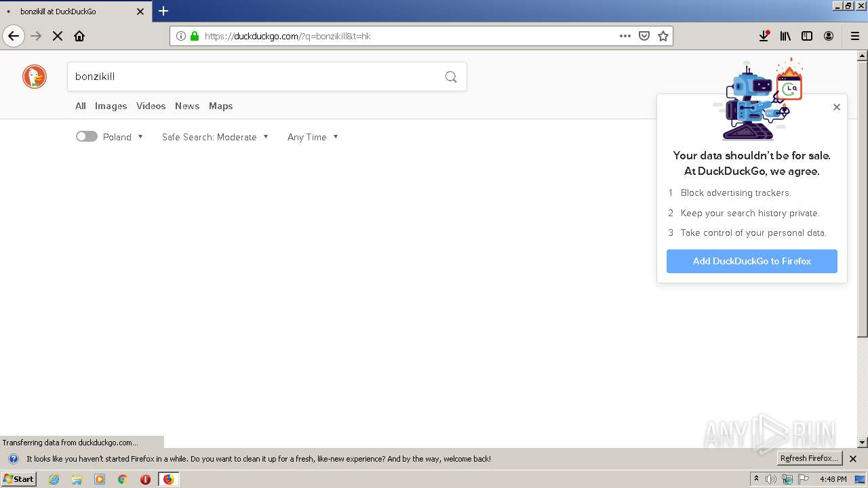Launch Chrome from the taskbar
Screen dimensions: 868x488
coord(122,479)
